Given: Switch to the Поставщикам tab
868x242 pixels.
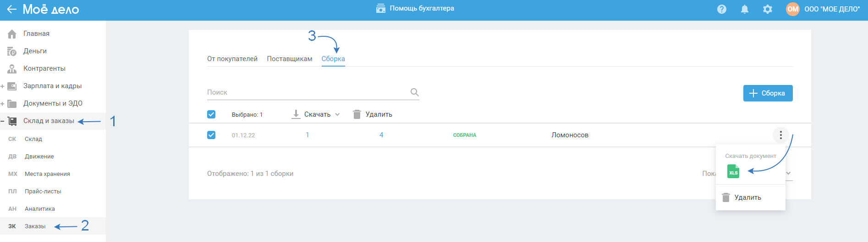Looking at the screenshot, I should coord(290,59).
